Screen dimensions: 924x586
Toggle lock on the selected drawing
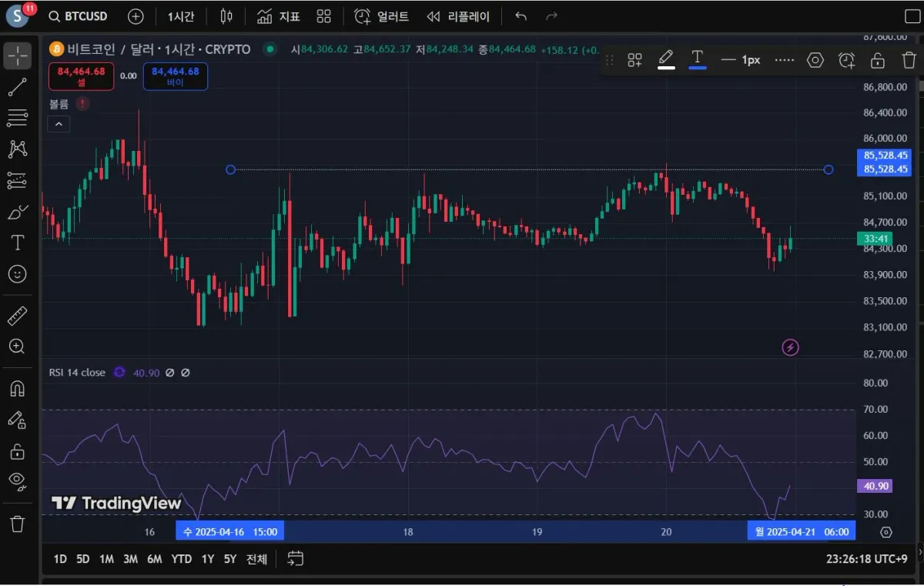pyautogui.click(x=878, y=60)
